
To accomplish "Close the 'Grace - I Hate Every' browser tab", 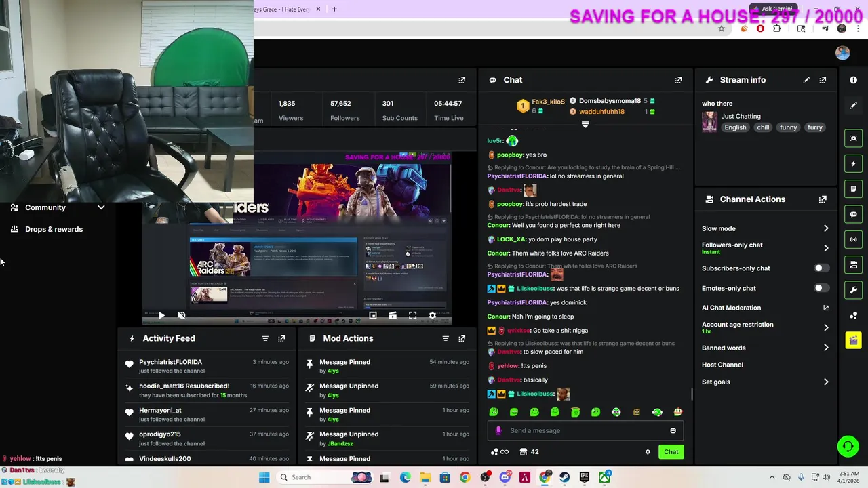I will (318, 9).
